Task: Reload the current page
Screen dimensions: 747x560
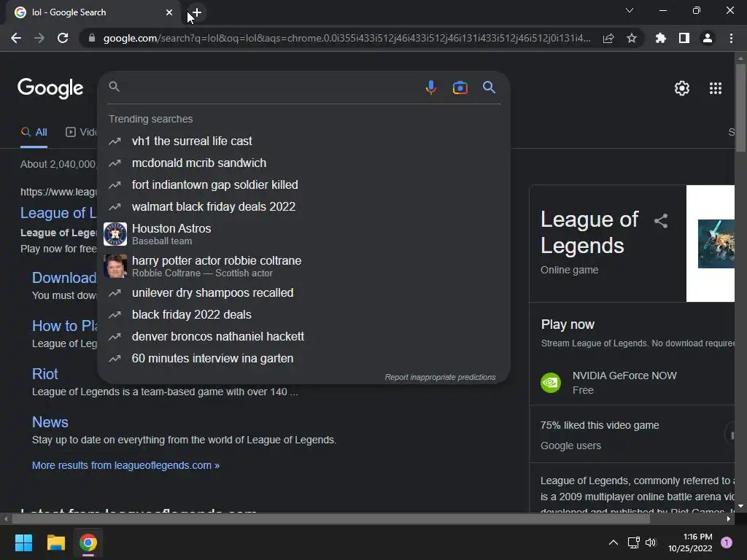Action: point(63,38)
